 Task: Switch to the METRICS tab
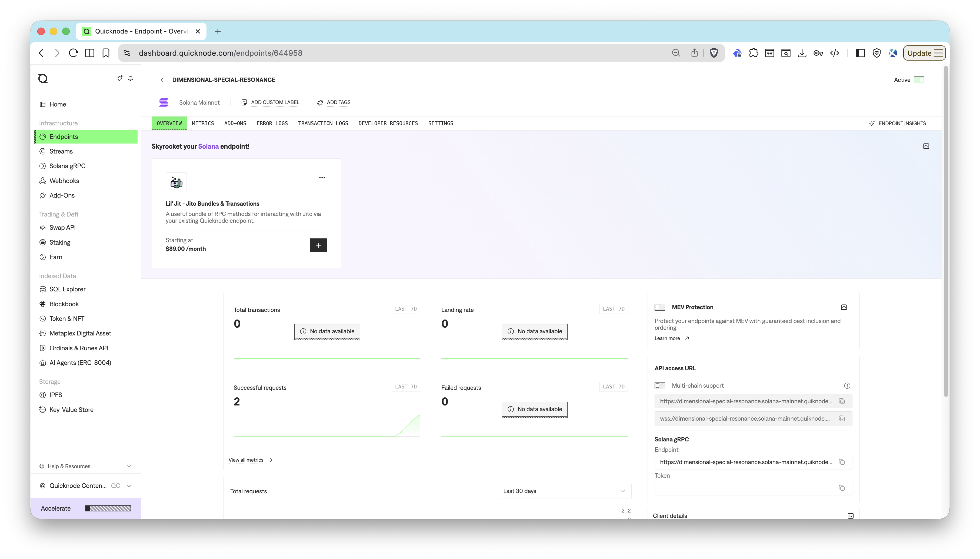tap(203, 123)
